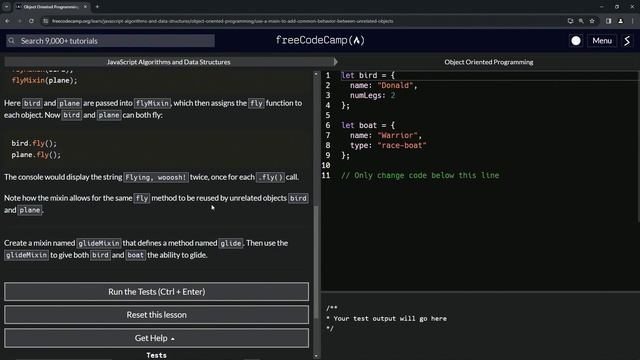Click the 'bird.fly();' example line
Viewport: 640px width, 360px height.
coord(34,143)
